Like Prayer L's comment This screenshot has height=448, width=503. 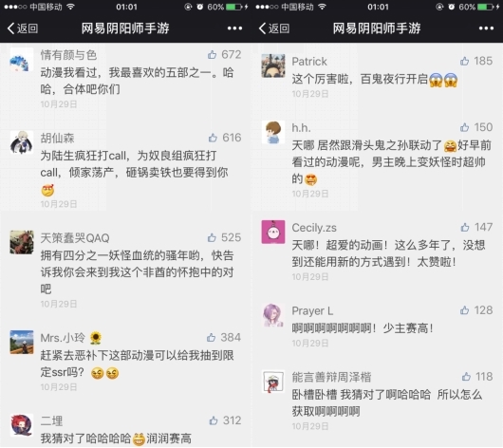(464, 310)
